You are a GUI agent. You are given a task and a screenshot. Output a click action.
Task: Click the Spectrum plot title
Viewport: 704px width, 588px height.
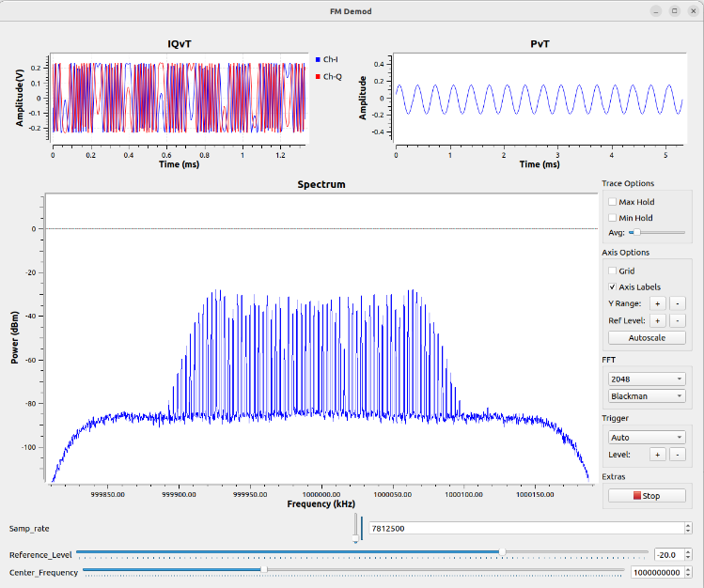click(321, 184)
